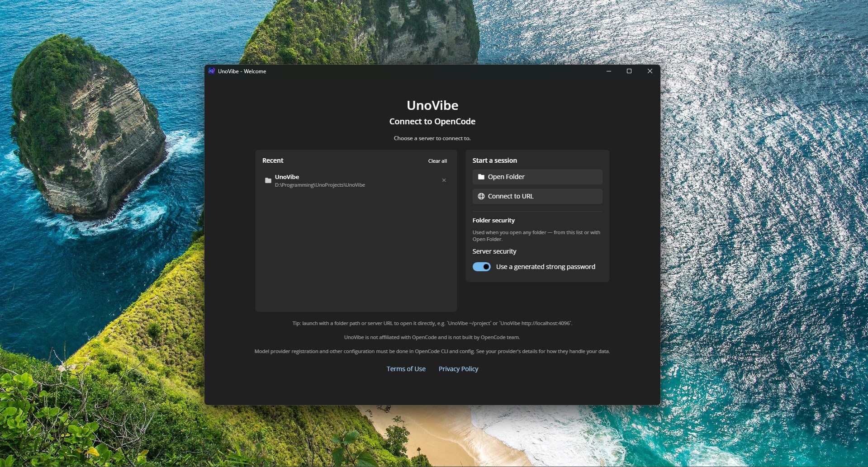Remove UnoVibe from the recent list
This screenshot has height=467, width=868.
point(444,180)
